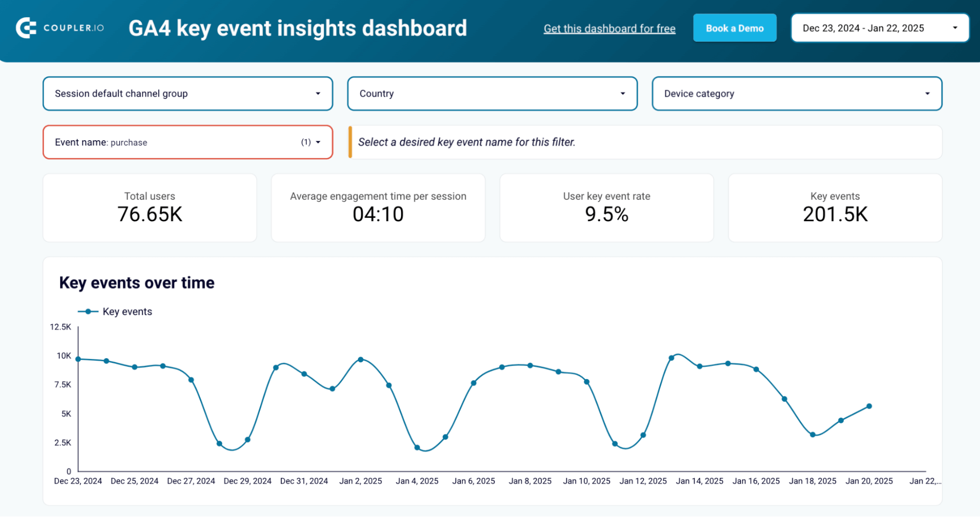Viewport: 980px width, 517px height.
Task: Open the Device category filter
Action: pos(797,93)
